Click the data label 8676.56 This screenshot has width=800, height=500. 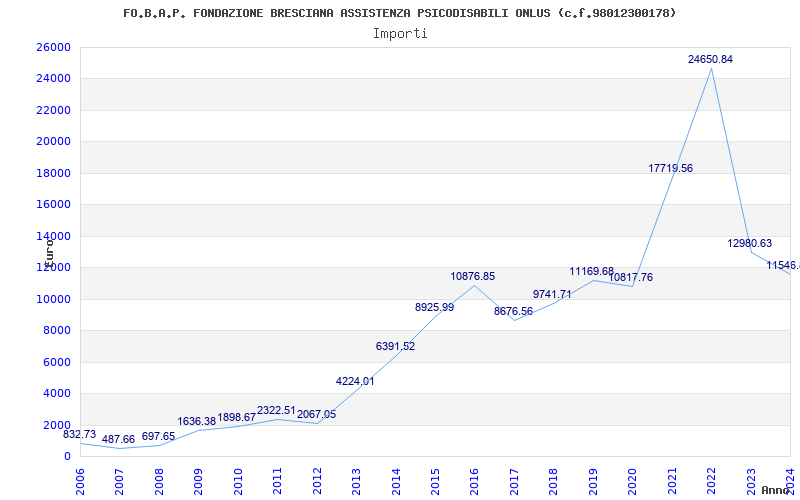click(513, 311)
